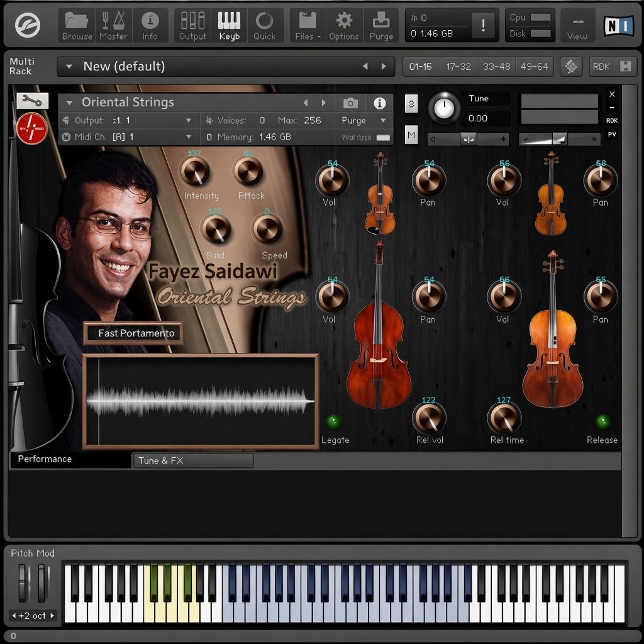Open the Browse panel
644x644 pixels.
tap(77, 25)
